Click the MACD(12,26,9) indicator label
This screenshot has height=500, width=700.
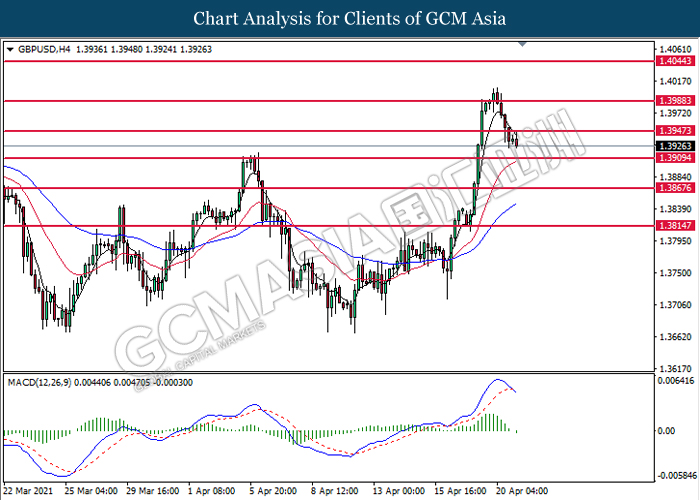point(42,383)
